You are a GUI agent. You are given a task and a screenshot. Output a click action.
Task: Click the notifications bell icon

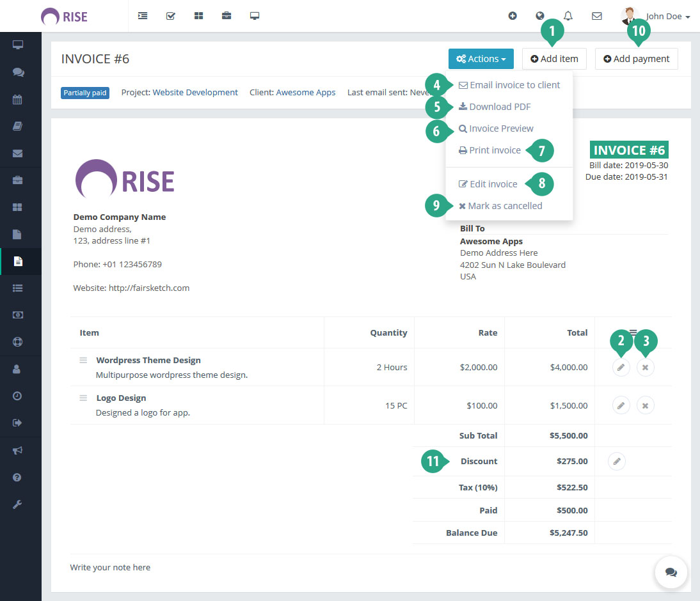pos(568,16)
